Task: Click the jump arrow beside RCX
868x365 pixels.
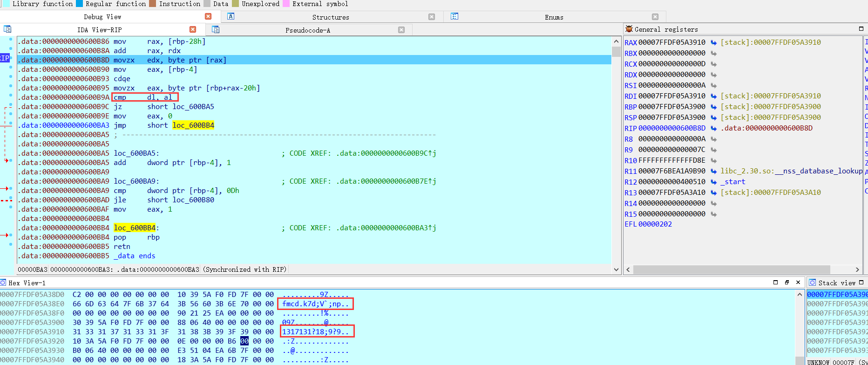Action: [713, 64]
